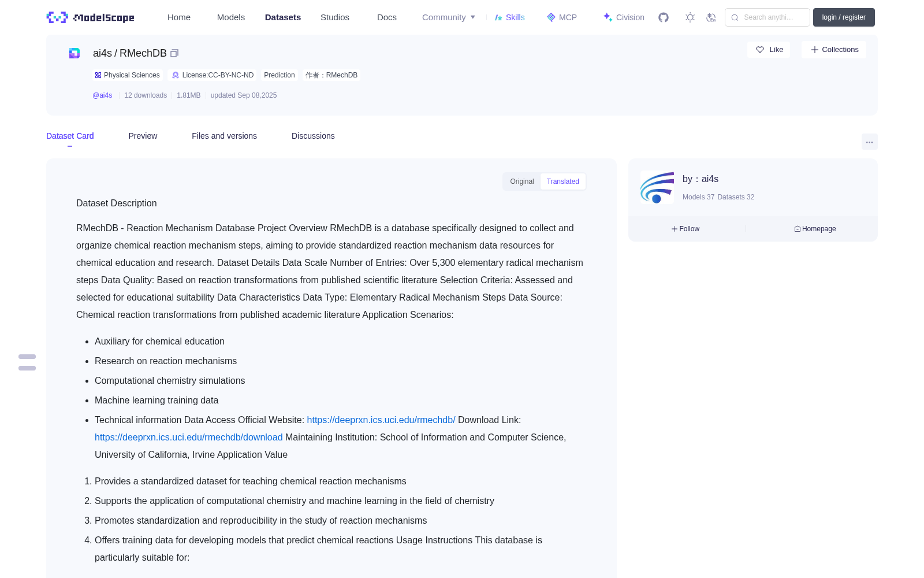Click the heart Like icon
This screenshot has height=578, width=924.
pos(760,50)
